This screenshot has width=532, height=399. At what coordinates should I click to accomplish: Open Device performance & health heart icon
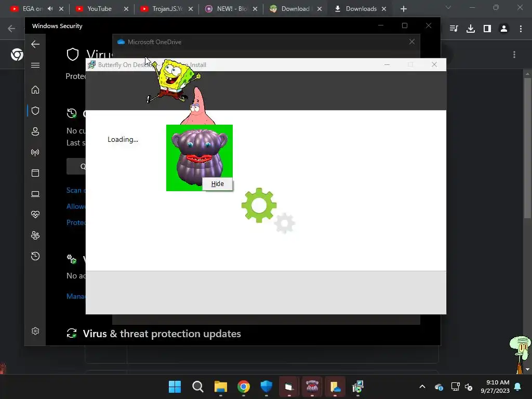(35, 215)
